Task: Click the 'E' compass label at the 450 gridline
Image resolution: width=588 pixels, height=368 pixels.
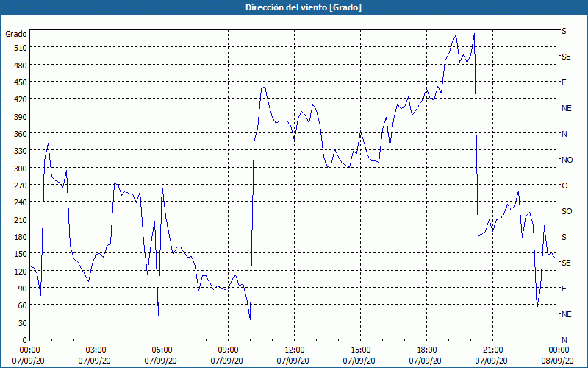Action: [x=564, y=82]
